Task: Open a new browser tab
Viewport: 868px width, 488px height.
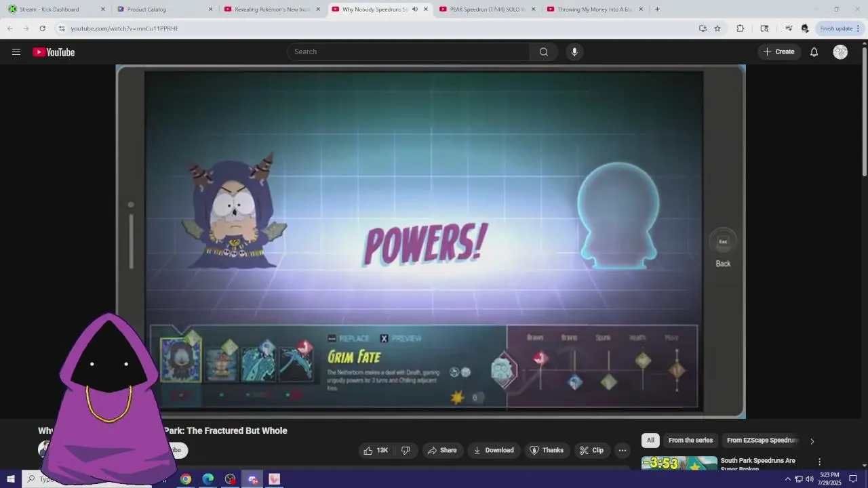Action: [657, 9]
